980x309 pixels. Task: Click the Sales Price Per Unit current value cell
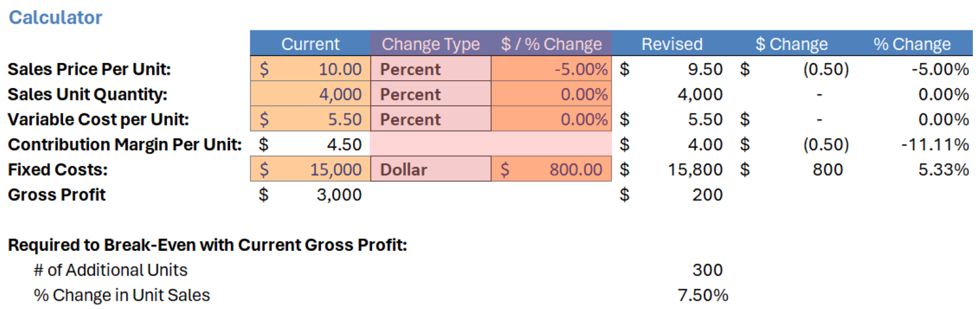tap(310, 69)
